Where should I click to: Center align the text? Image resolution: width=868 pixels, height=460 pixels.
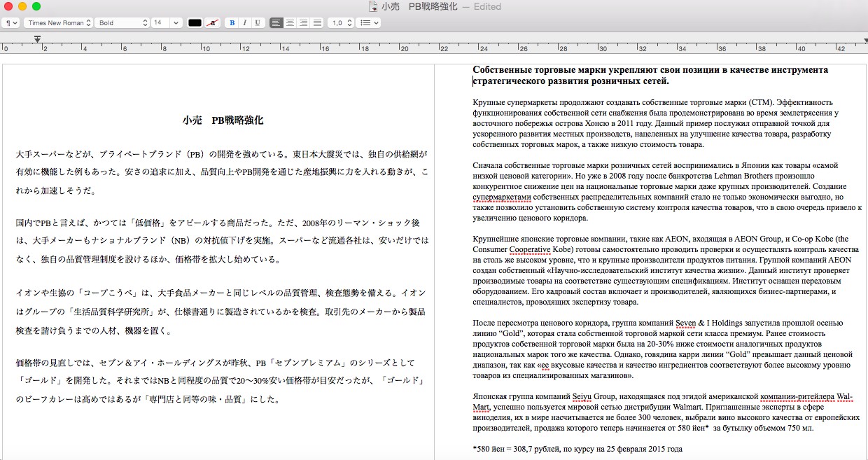click(290, 22)
